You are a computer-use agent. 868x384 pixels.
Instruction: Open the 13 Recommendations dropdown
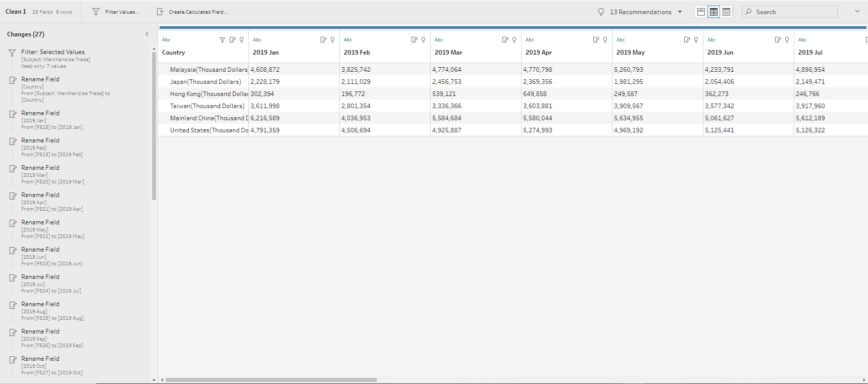point(680,12)
